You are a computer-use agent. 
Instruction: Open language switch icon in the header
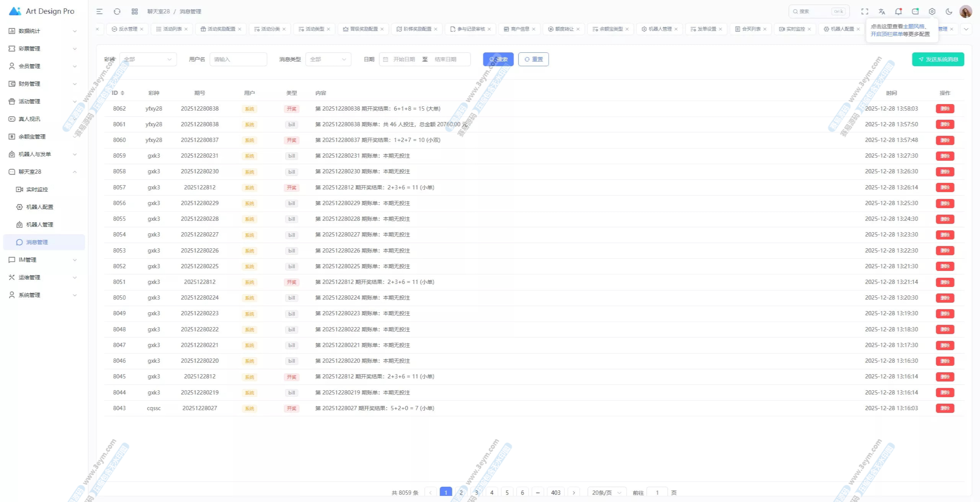click(882, 11)
